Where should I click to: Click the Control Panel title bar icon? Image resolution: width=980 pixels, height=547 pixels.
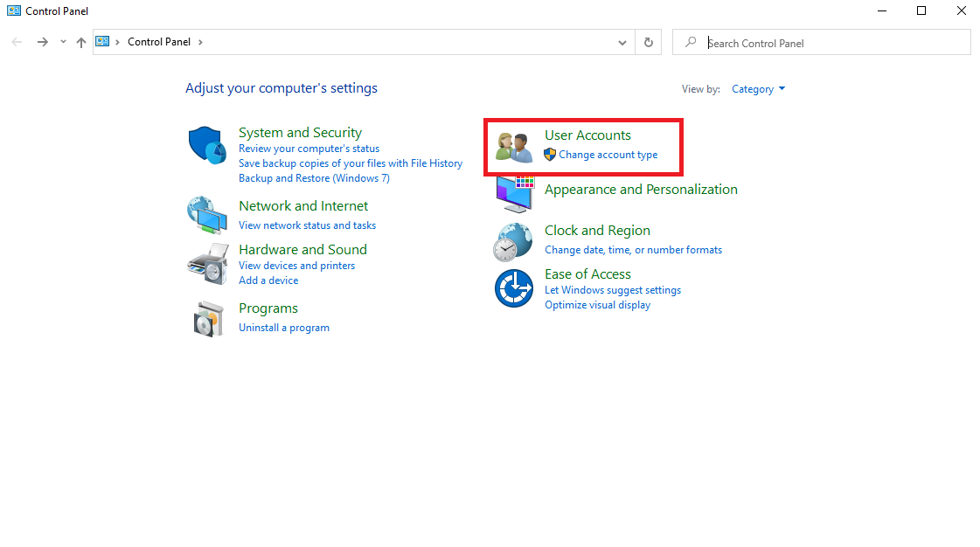(x=14, y=10)
